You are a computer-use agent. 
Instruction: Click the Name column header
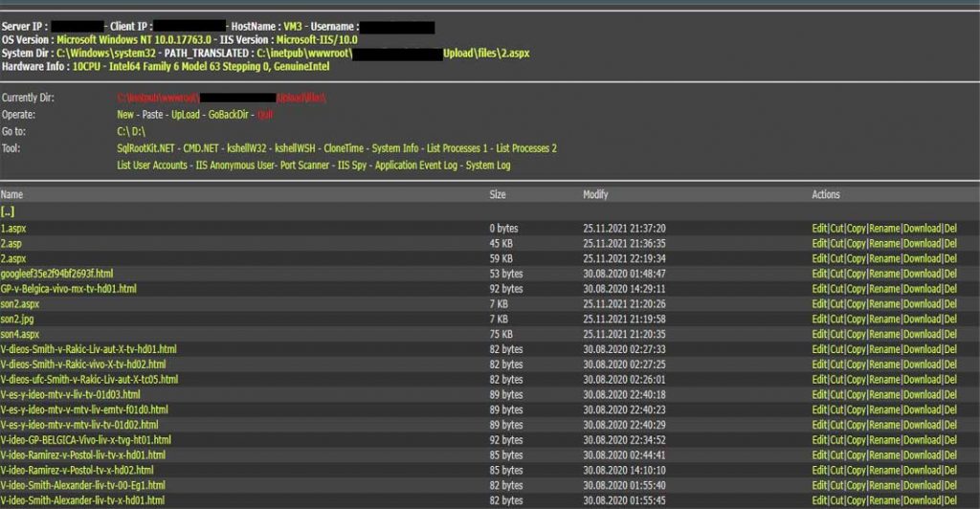(12, 194)
